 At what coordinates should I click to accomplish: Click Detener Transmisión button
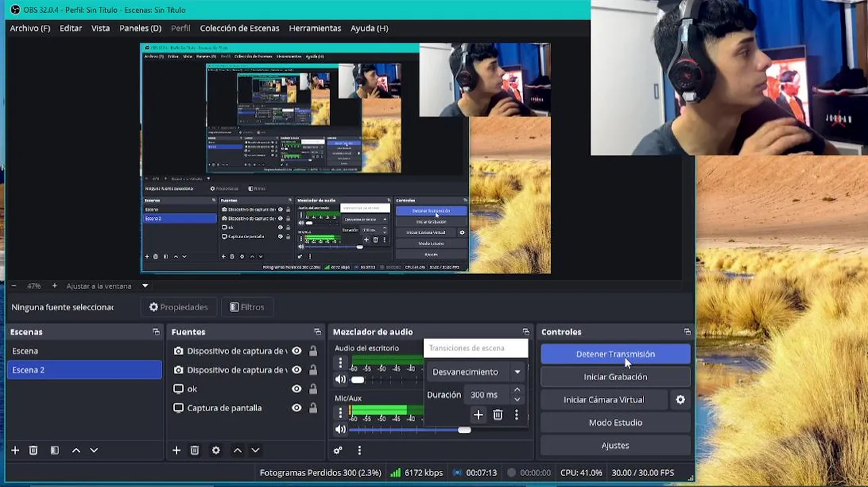click(x=615, y=354)
